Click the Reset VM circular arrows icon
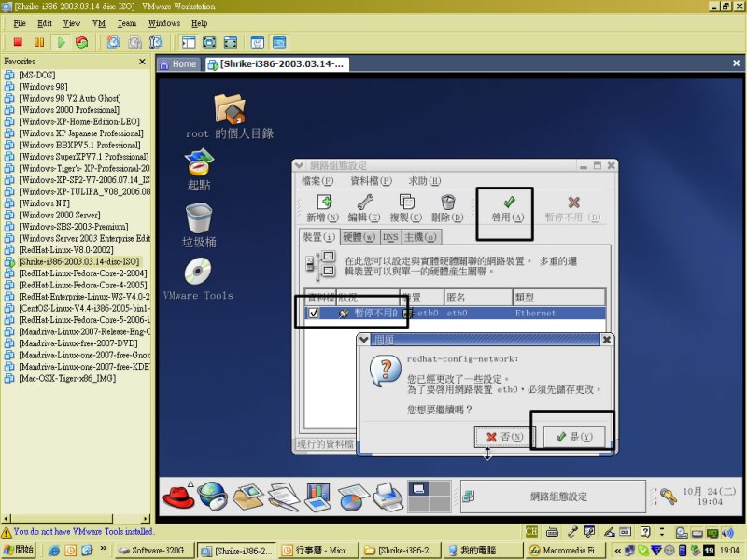 click(x=82, y=42)
